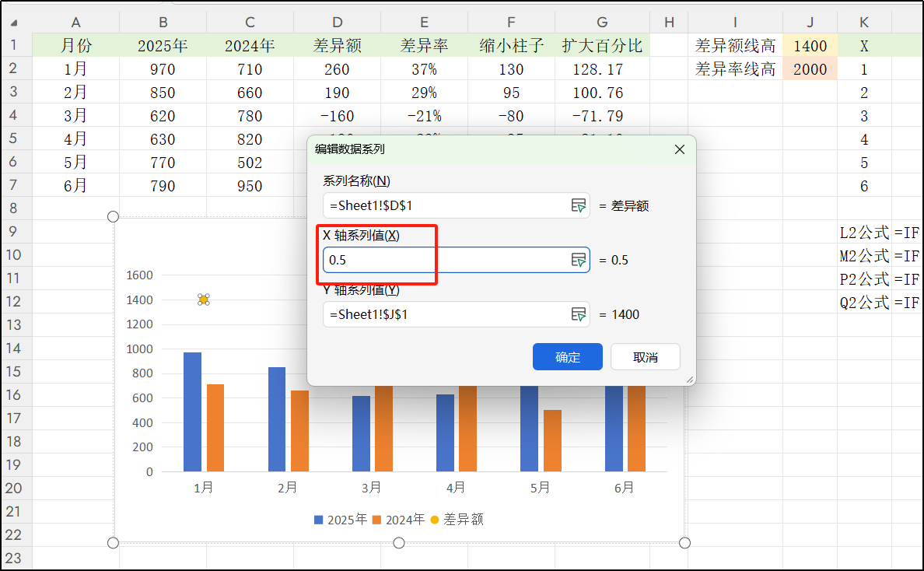Image resolution: width=924 pixels, height=571 pixels.
Task: Click the orange cell with value 2000
Action: (810, 69)
